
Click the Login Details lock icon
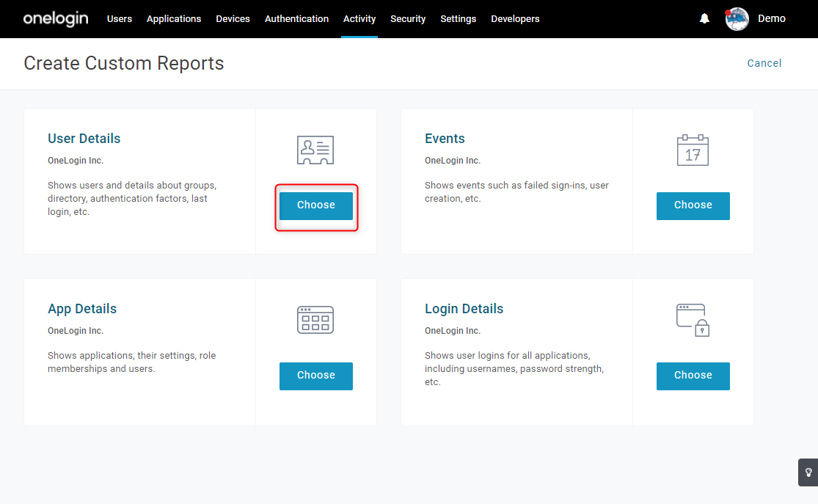pyautogui.click(x=693, y=320)
